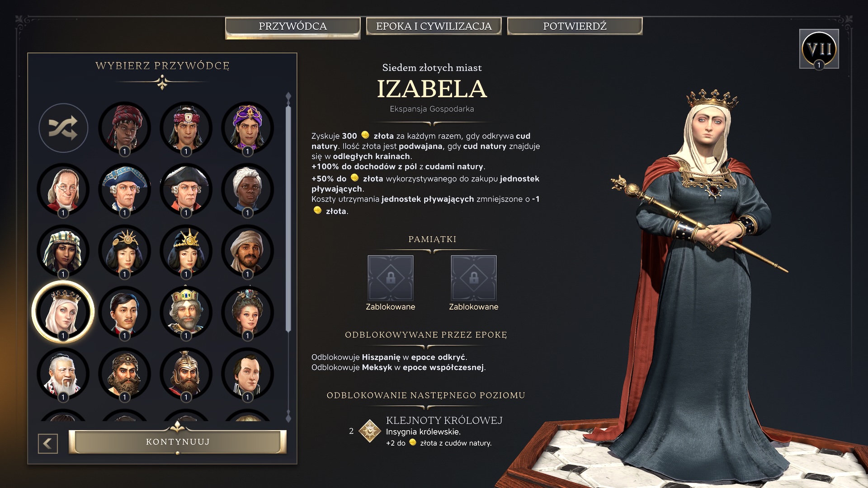Switch to the Epoka i Cywilizacja tab
This screenshot has height=488, width=868.
434,26
